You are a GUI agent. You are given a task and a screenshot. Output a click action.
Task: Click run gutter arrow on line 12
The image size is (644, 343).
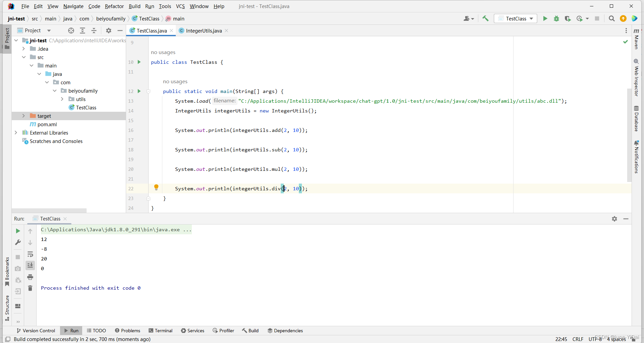[139, 91]
